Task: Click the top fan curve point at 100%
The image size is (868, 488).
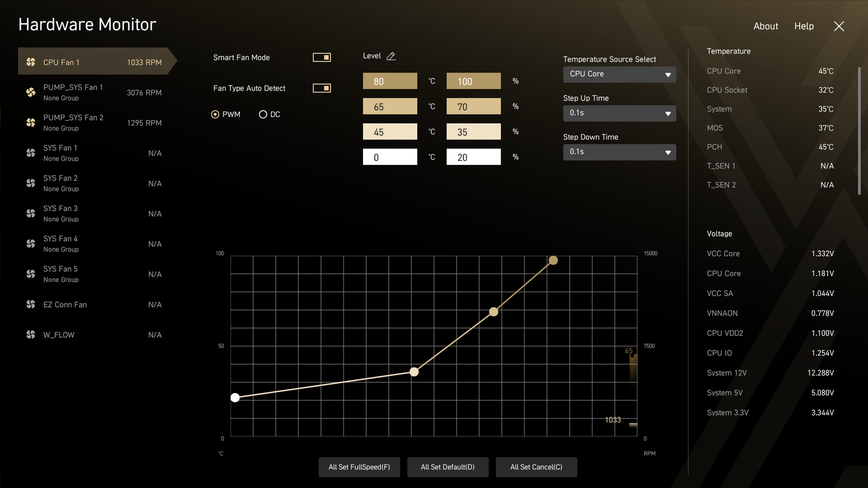Action: click(x=553, y=260)
